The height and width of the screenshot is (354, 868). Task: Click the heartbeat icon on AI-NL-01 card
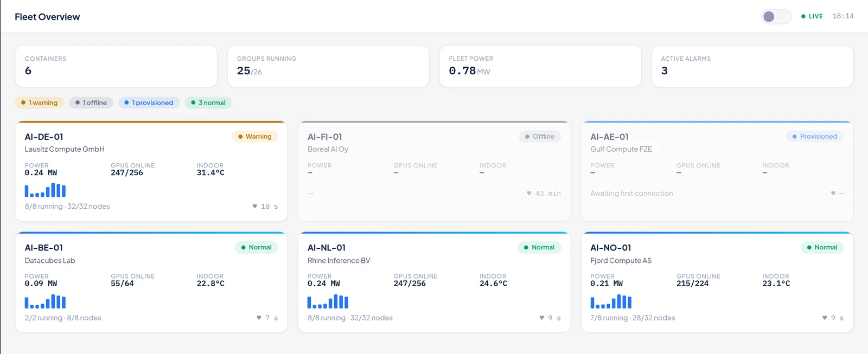pyautogui.click(x=541, y=318)
